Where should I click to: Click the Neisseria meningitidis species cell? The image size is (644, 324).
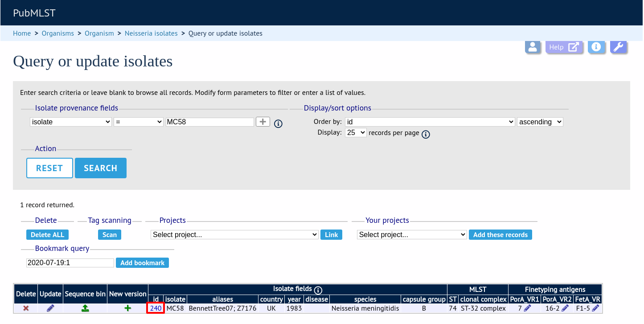pyautogui.click(x=365, y=308)
